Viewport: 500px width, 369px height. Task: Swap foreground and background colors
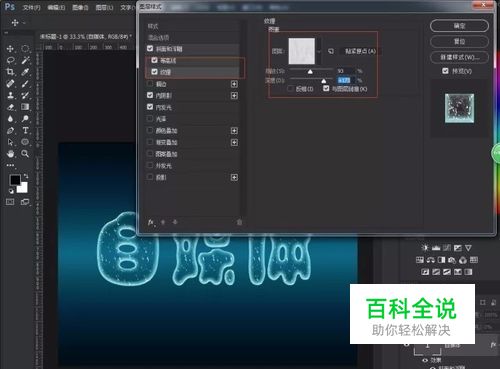[x=26, y=176]
